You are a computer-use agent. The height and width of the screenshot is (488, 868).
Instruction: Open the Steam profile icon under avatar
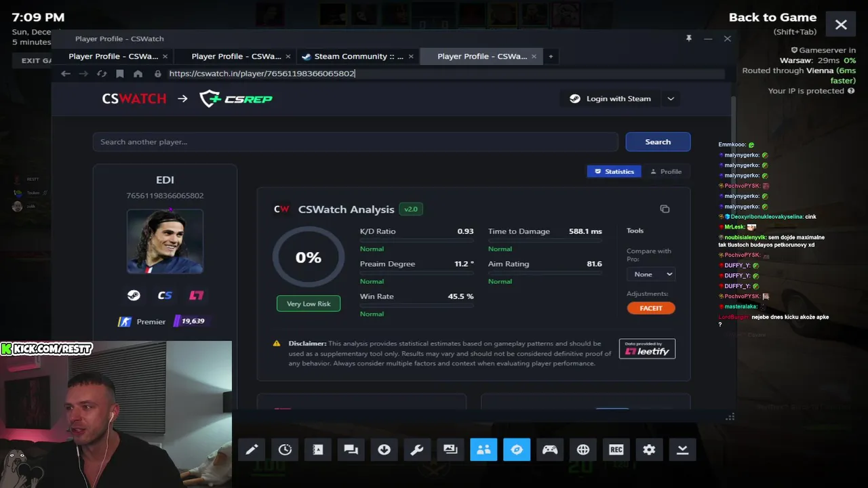pyautogui.click(x=134, y=296)
